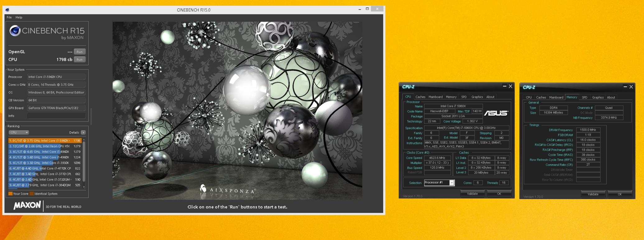The width and height of the screenshot is (644, 240).
Task: Switch to Memory tab in left CPU-Z window
Action: pyautogui.click(x=451, y=97)
